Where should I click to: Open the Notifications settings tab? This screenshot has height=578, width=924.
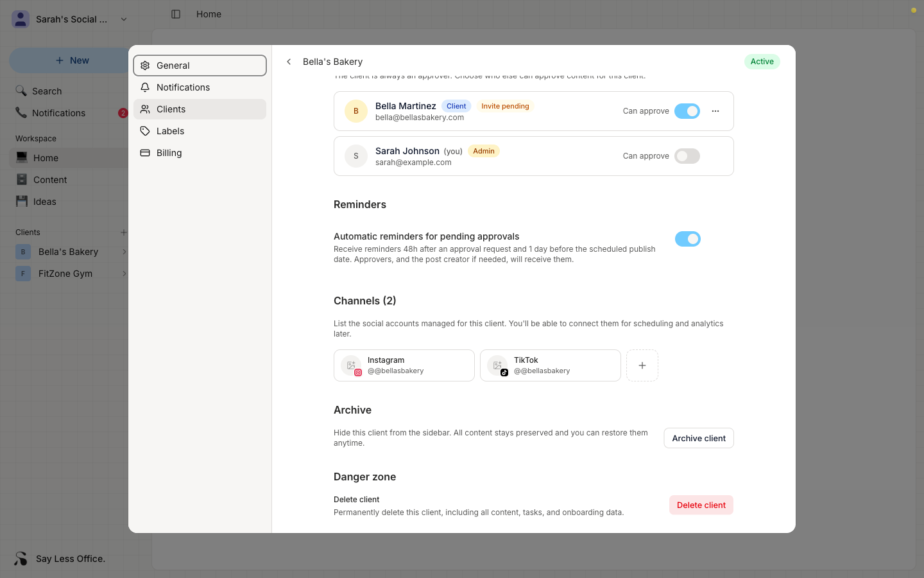[x=200, y=87]
